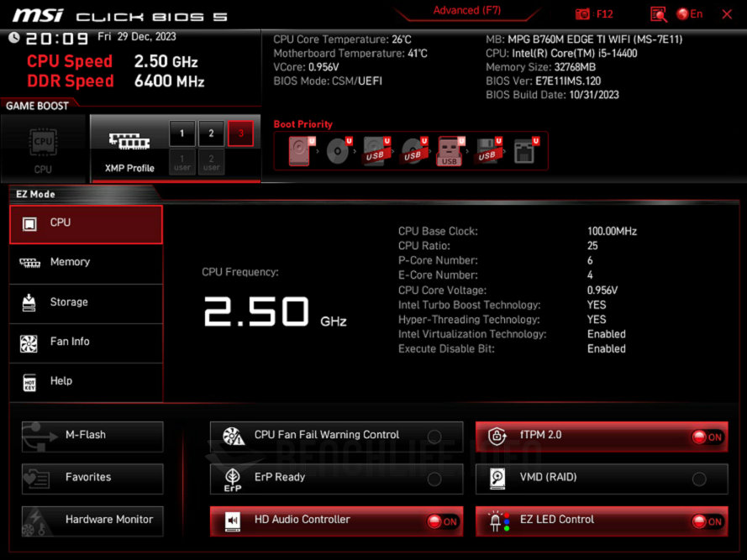Select XMP profile 3

[240, 133]
